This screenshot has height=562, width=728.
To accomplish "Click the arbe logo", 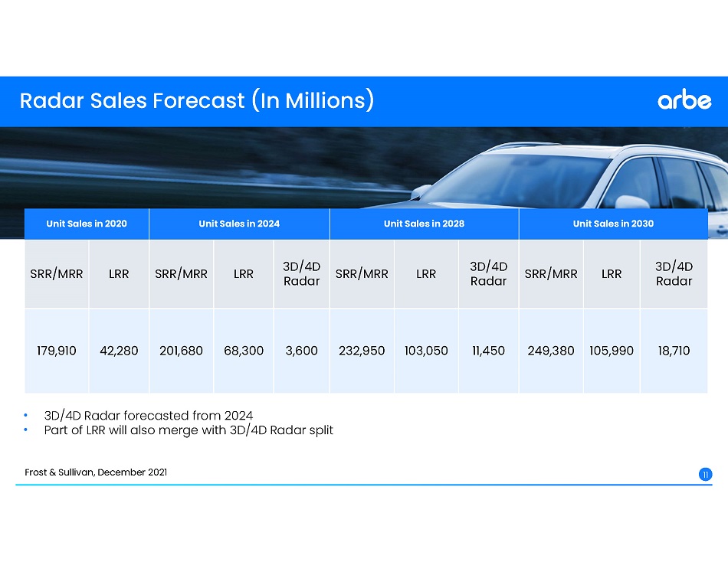I will [x=684, y=101].
